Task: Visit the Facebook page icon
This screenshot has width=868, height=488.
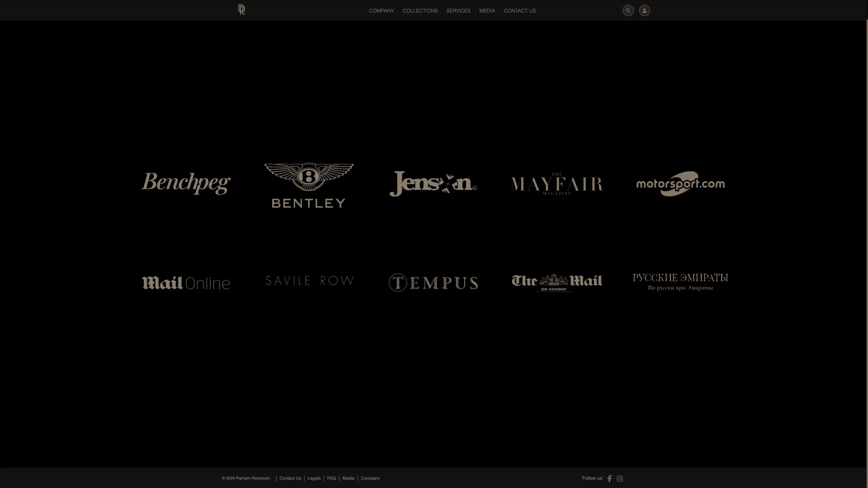Action: 609,479
